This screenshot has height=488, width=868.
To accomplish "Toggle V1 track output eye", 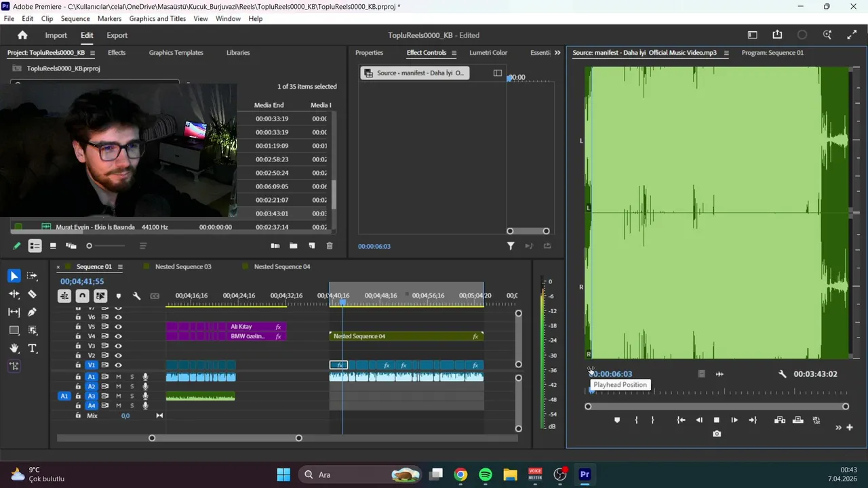I will [118, 365].
